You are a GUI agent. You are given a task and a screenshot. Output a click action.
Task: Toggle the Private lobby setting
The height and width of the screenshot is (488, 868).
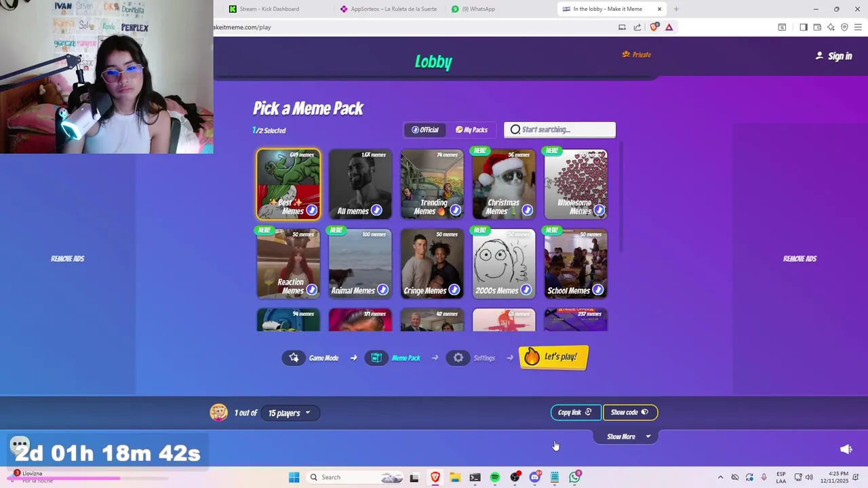[636, 55]
